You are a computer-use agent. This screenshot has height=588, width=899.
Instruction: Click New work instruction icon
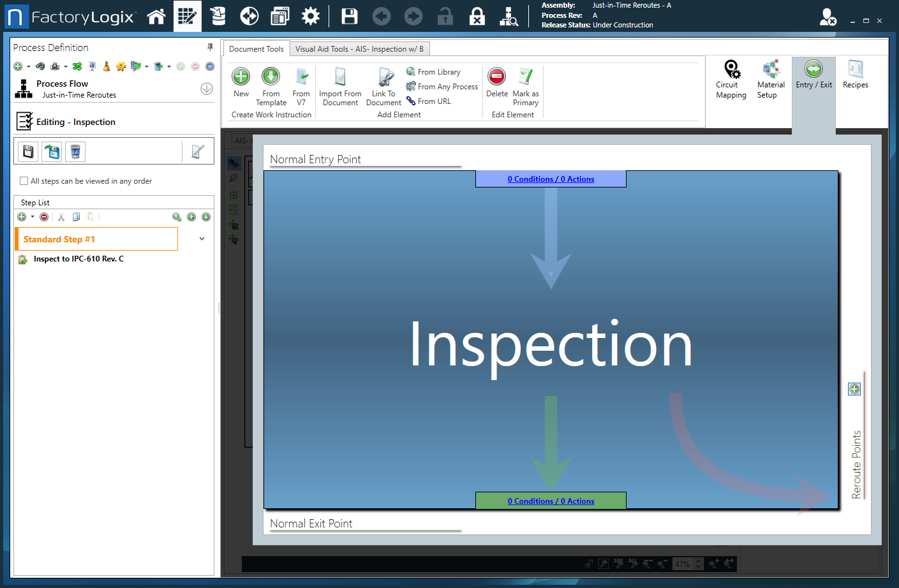pos(241,77)
